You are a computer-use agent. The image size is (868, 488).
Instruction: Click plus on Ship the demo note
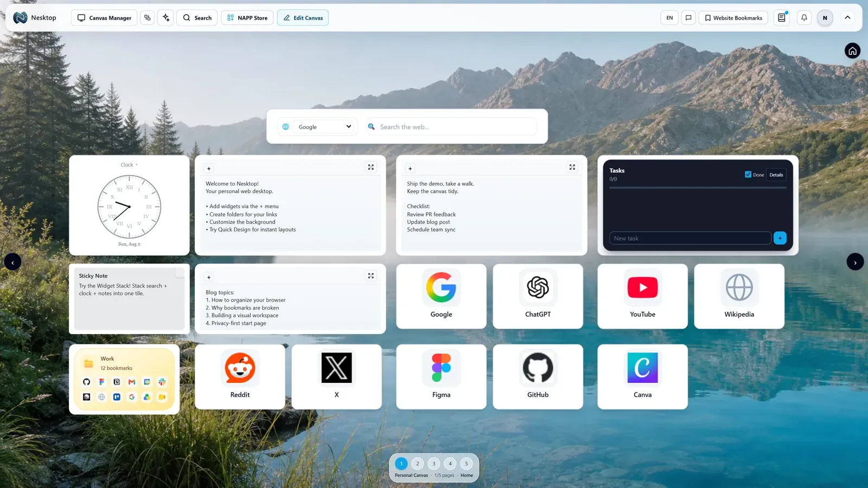(x=410, y=169)
